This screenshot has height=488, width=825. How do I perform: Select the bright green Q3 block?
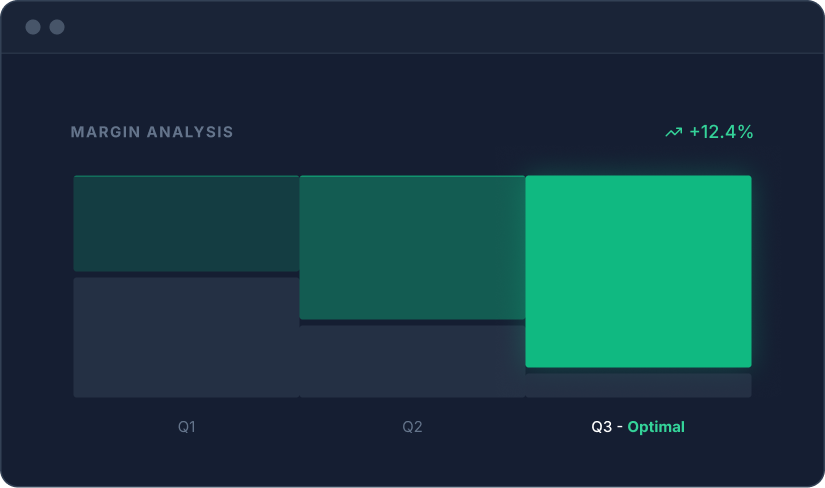point(638,271)
